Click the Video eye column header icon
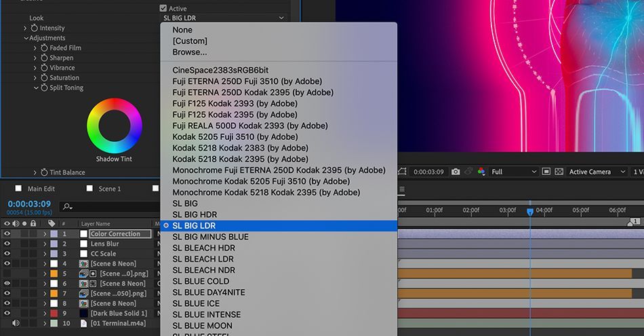Screen dimensions: 644x336 point(7,223)
